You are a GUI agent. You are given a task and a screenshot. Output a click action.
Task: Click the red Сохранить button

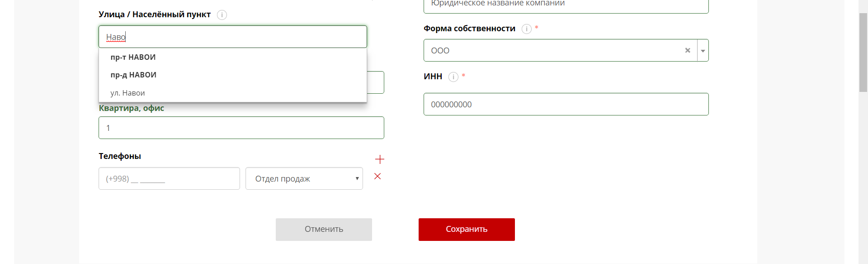467,229
